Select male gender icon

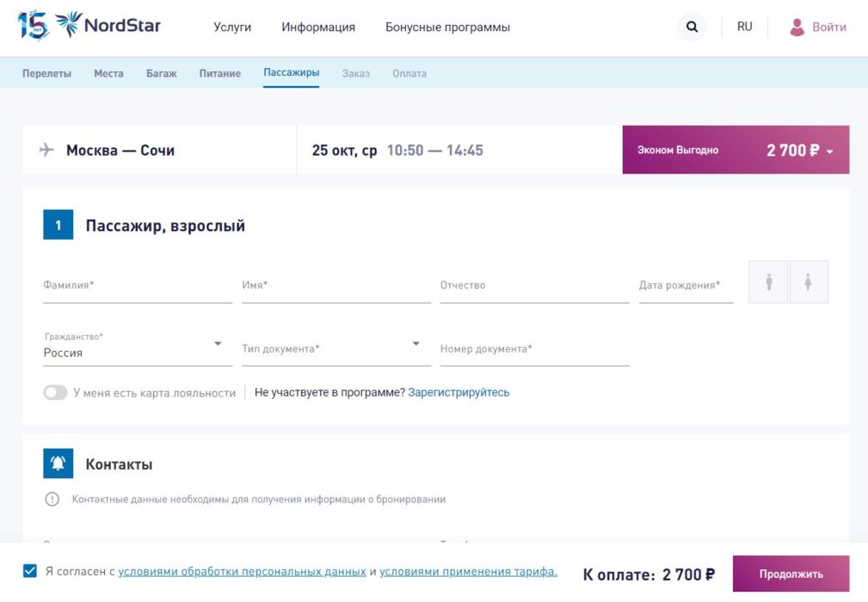[769, 282]
